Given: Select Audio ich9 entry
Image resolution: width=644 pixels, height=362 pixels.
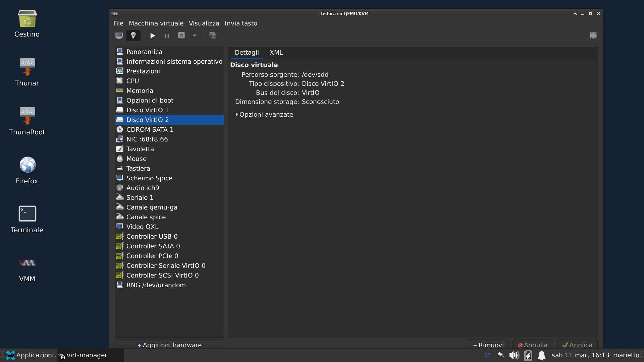Looking at the screenshot, I should click(169, 188).
